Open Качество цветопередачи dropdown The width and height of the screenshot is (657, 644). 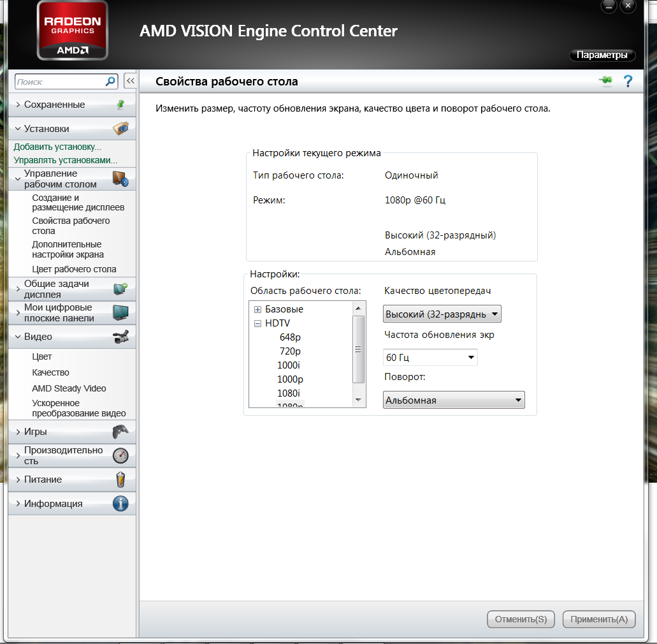tap(442, 314)
